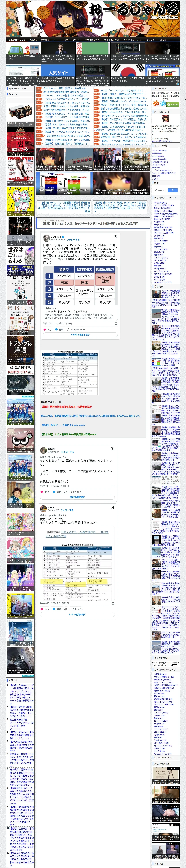Open the ワロタあんてな nav item
This screenshot has height=868, width=186.
92,40
